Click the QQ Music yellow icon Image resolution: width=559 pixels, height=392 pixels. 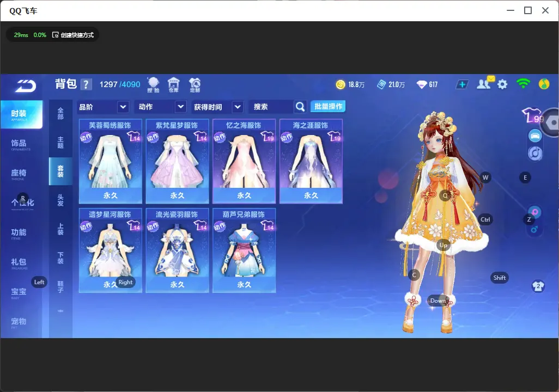coord(544,84)
